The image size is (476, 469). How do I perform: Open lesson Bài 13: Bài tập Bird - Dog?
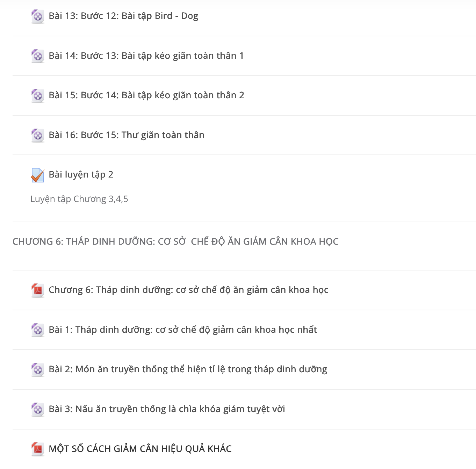(x=123, y=16)
